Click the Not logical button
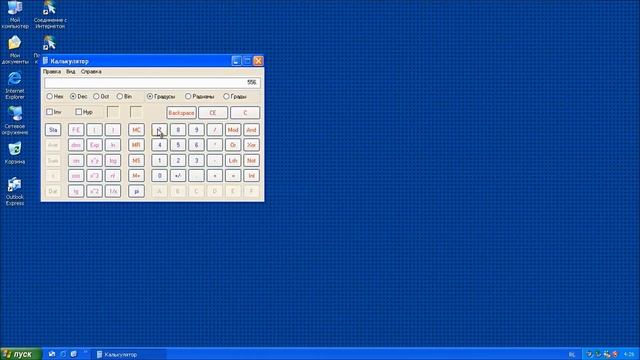Screen dimensions: 640x360 (x=251, y=160)
